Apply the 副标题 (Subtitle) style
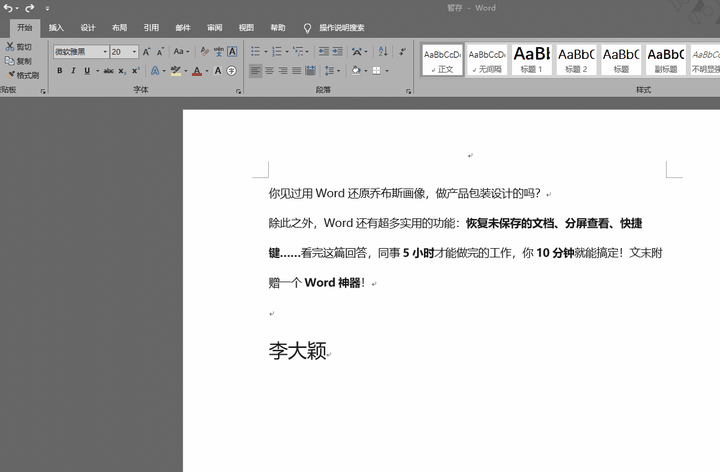This screenshot has height=472, width=720. [x=666, y=60]
